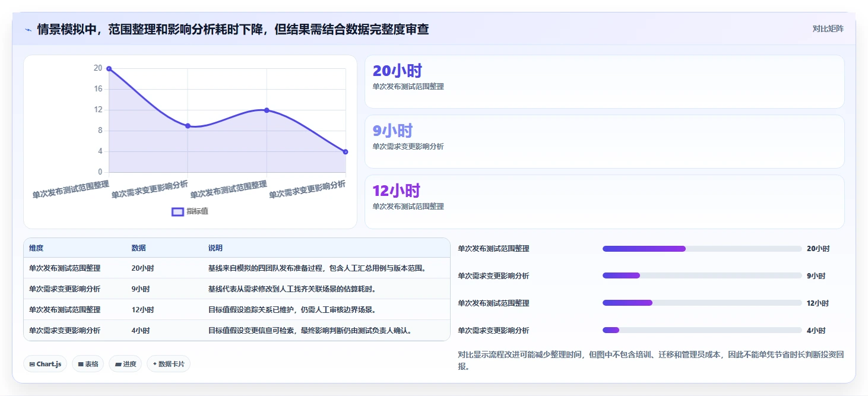The image size is (868, 396).
Task: Click the progress bar labeled 12小时
Action: pos(702,303)
